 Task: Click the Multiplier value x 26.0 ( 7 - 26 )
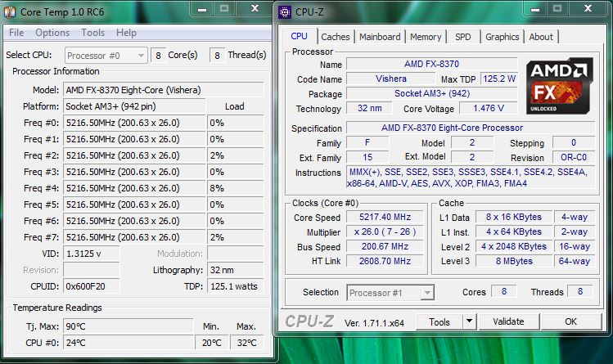tap(385, 232)
